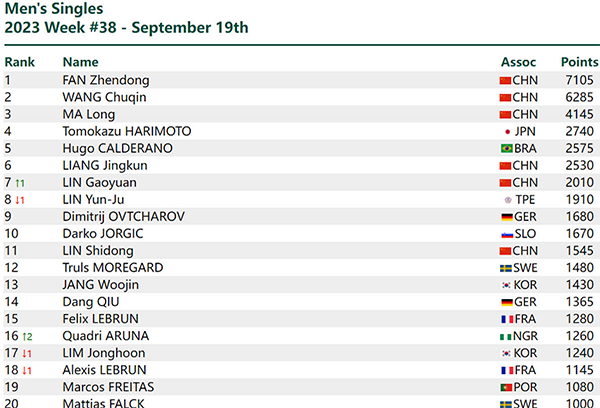Click green up arrow at rank 7
This screenshot has height=408, width=600.
tap(20, 183)
